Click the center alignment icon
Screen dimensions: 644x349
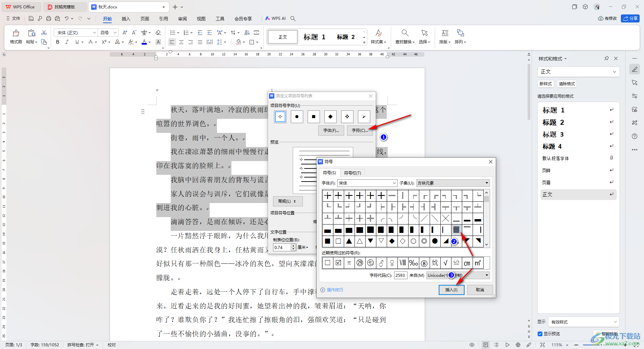pos(181,42)
